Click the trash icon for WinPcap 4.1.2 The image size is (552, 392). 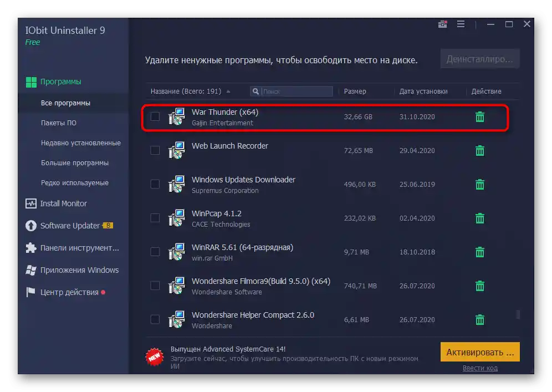tap(480, 218)
